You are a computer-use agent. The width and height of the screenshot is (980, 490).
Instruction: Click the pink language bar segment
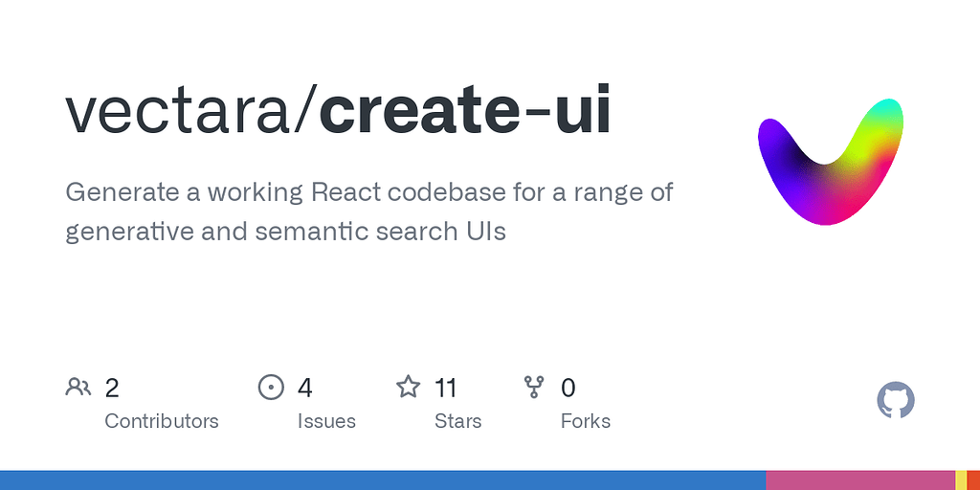(859, 480)
